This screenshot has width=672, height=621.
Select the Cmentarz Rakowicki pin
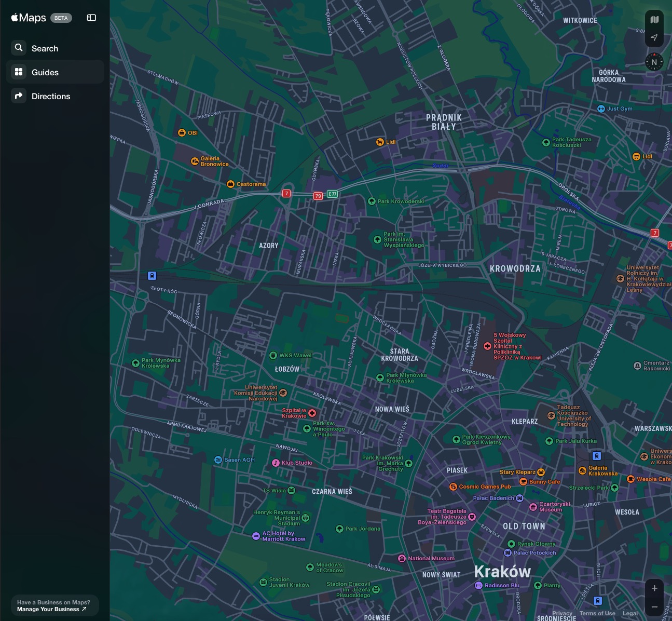click(x=637, y=366)
